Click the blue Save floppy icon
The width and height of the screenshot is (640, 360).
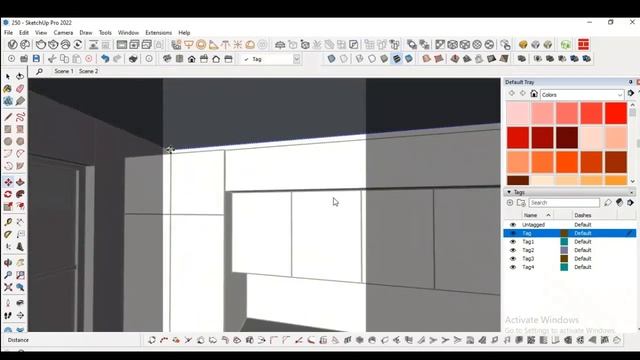pyautogui.click(x=36, y=59)
